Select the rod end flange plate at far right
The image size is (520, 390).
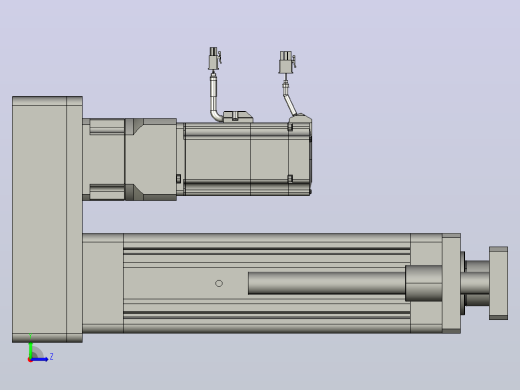pyautogui.click(x=498, y=283)
